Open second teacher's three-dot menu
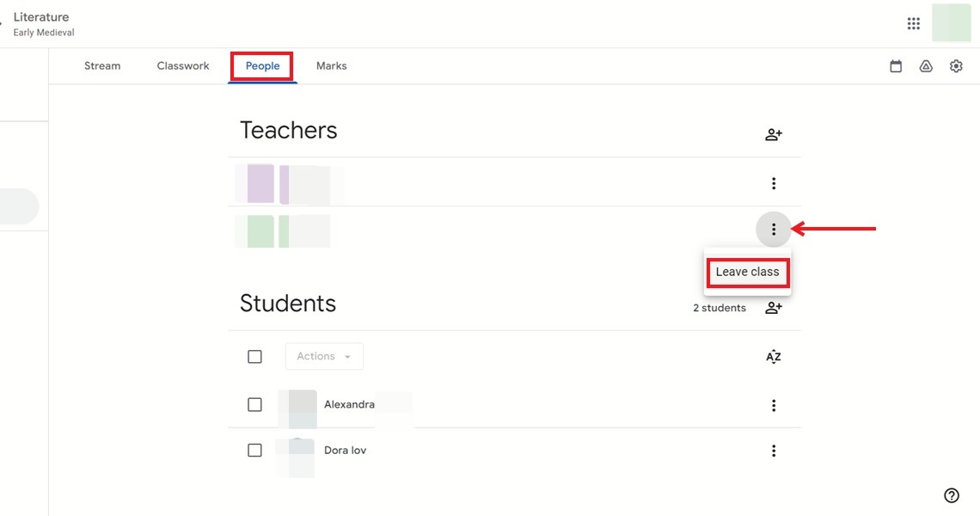980x516 pixels. (773, 229)
